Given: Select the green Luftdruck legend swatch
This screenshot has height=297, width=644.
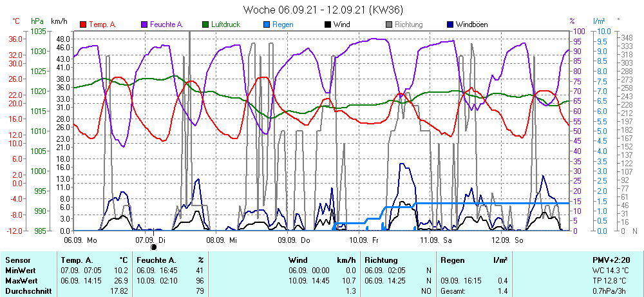Looking at the screenshot, I should [x=205, y=24].
